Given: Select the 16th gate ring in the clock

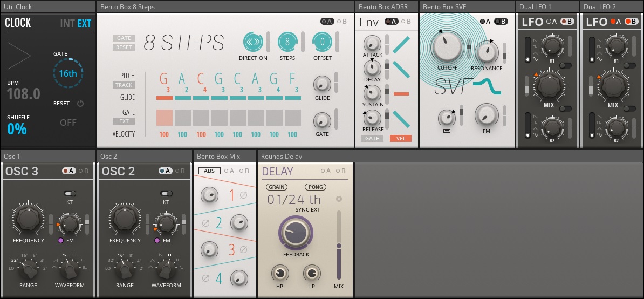Looking at the screenshot, I should coord(68,73).
